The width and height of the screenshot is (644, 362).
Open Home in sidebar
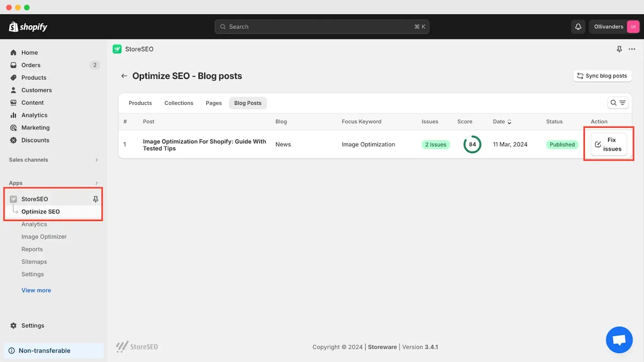pos(29,52)
